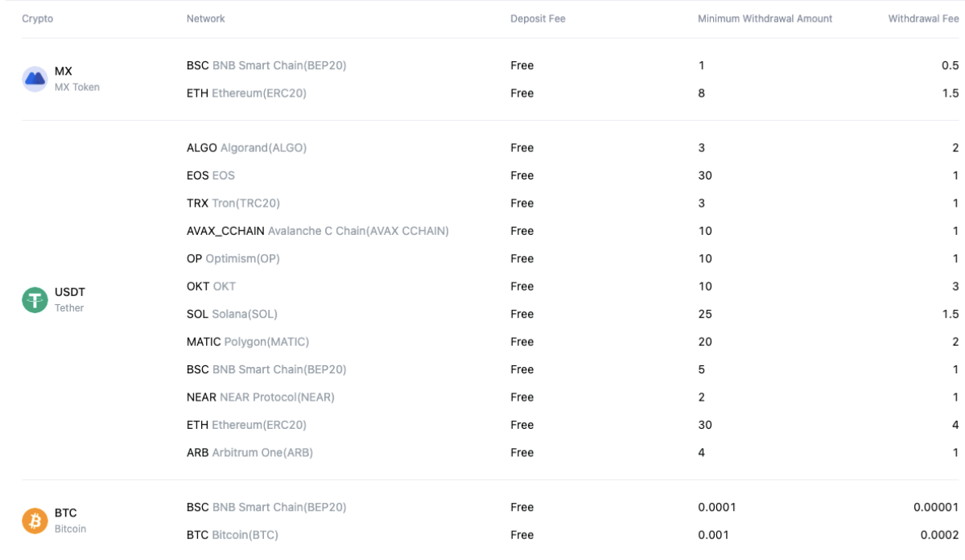965x560 pixels.
Task: Click the orange Bitcoin icon
Action: 35,521
